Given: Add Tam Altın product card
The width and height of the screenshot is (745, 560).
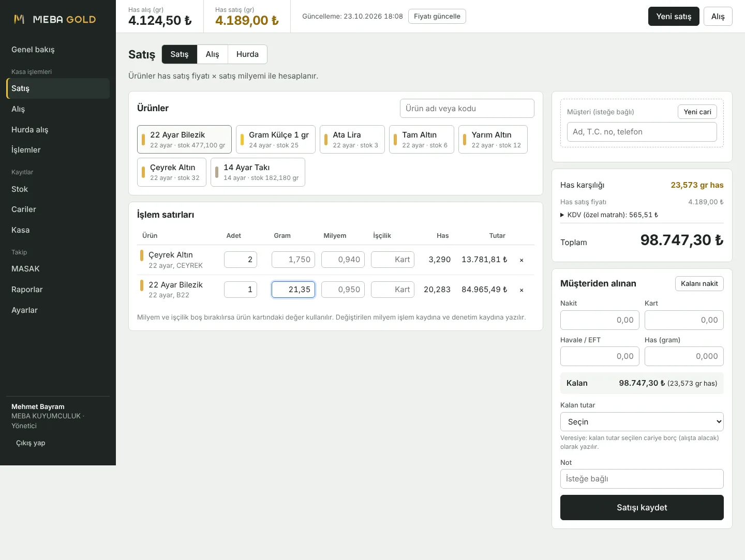Looking at the screenshot, I should click(x=422, y=140).
